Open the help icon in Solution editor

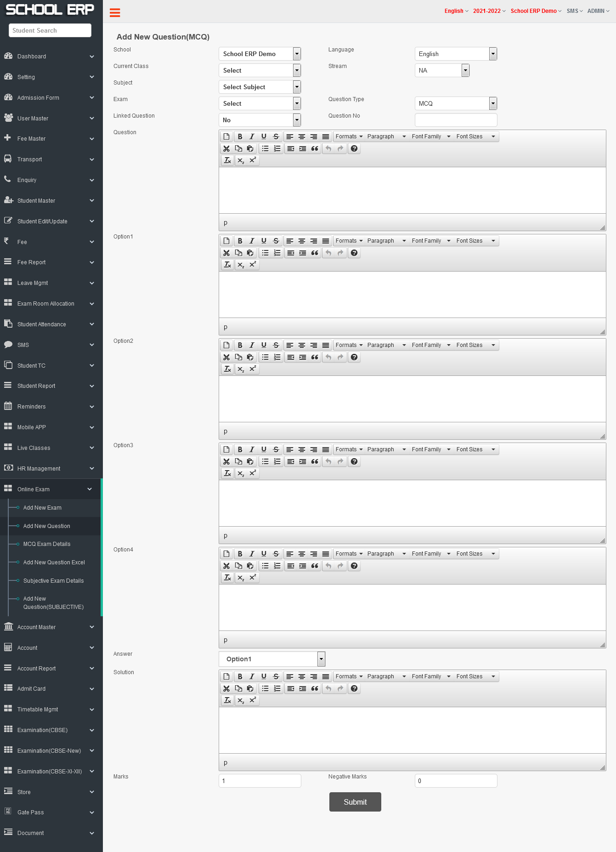pos(354,688)
